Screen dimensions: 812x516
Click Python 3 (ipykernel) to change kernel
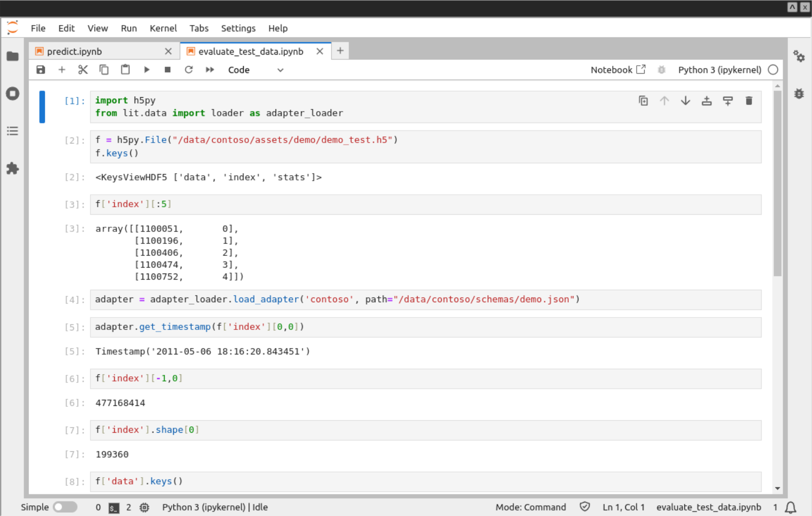(x=720, y=70)
